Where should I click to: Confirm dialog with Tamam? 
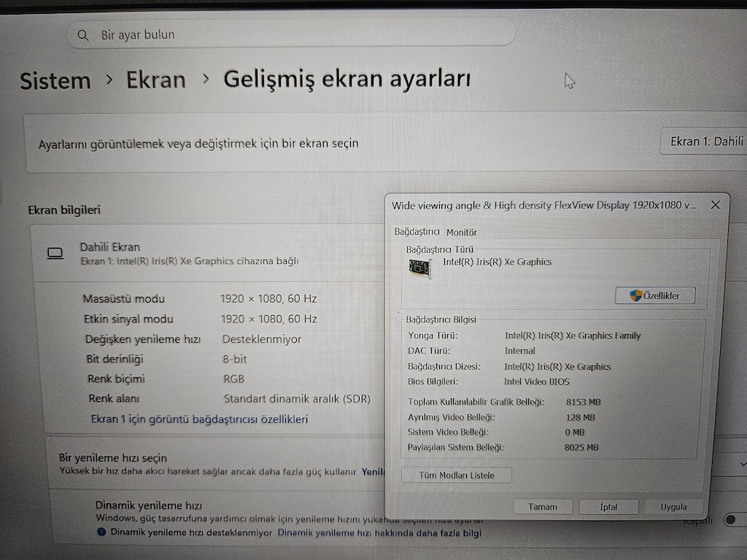click(543, 507)
